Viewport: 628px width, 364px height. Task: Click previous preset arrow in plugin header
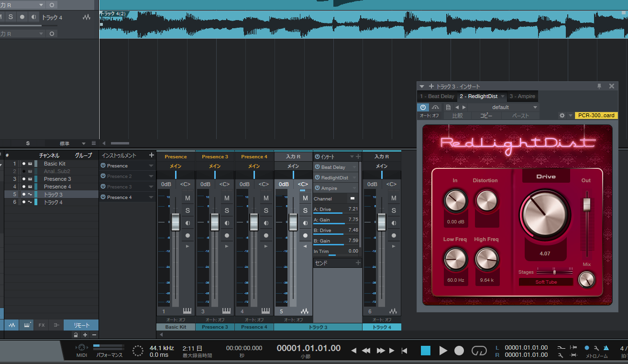point(457,107)
